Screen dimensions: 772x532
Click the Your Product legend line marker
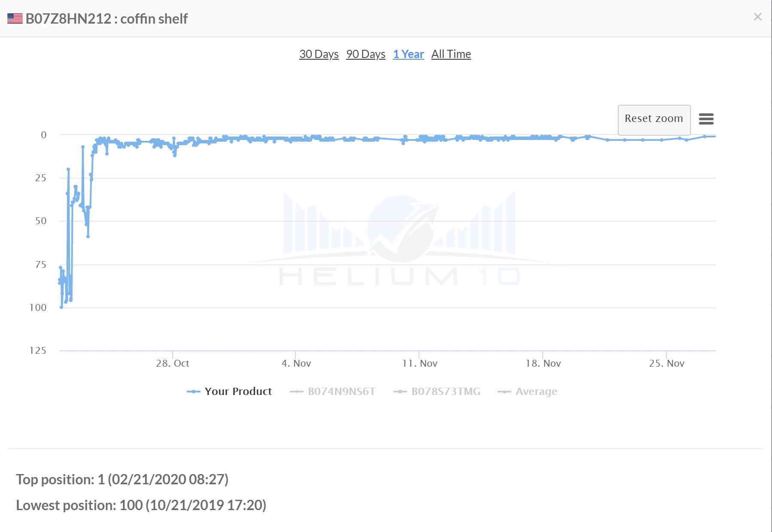click(x=194, y=392)
